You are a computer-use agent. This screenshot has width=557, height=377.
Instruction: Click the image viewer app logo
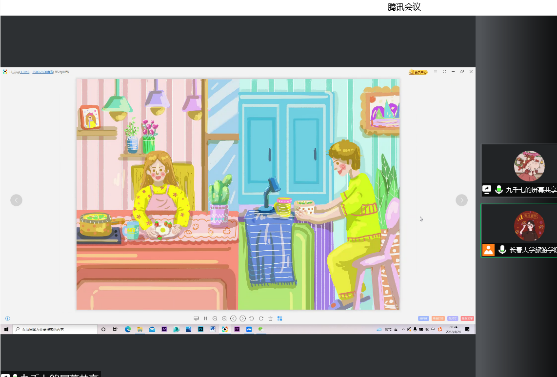5,72
